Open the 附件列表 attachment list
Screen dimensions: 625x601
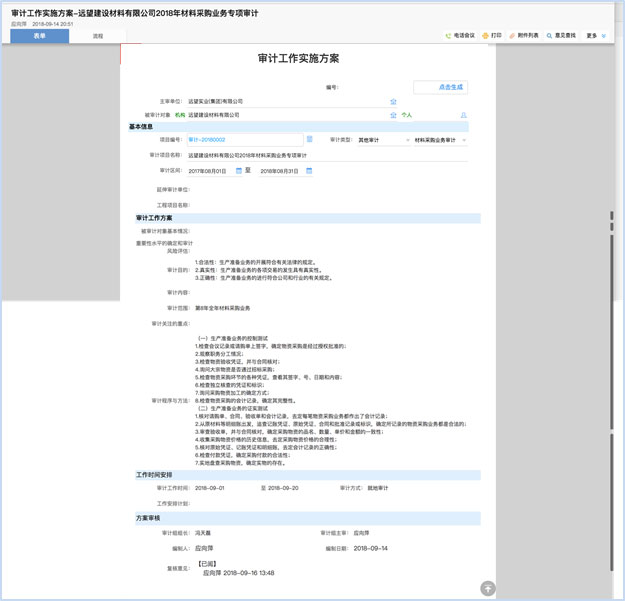(524, 35)
